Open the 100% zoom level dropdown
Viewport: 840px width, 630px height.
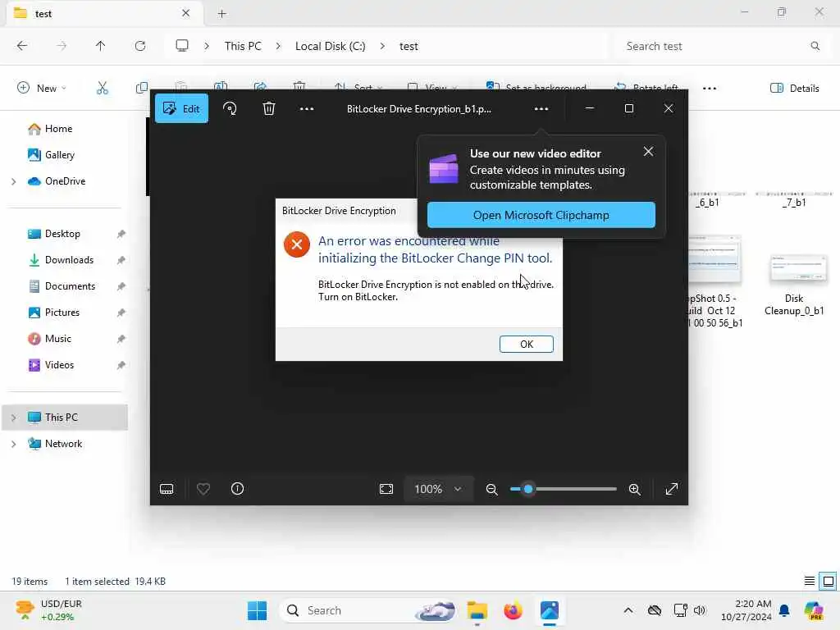438,489
